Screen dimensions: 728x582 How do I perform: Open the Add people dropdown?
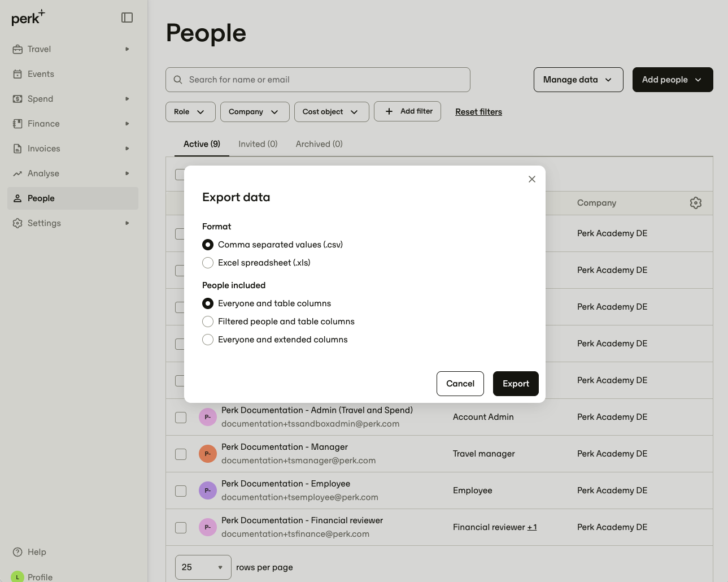click(x=673, y=80)
